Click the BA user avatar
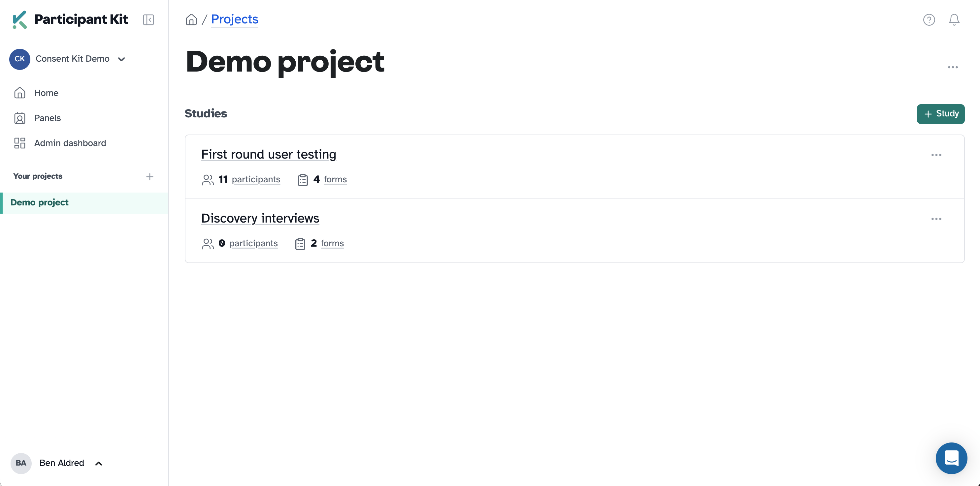Viewport: 980px width, 486px height. point(21,463)
